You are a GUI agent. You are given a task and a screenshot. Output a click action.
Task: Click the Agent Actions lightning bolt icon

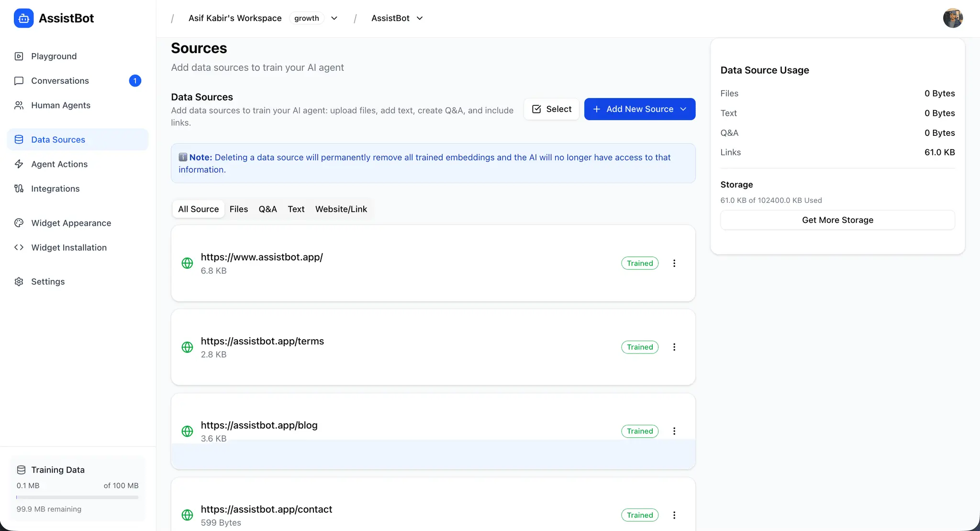(19, 164)
